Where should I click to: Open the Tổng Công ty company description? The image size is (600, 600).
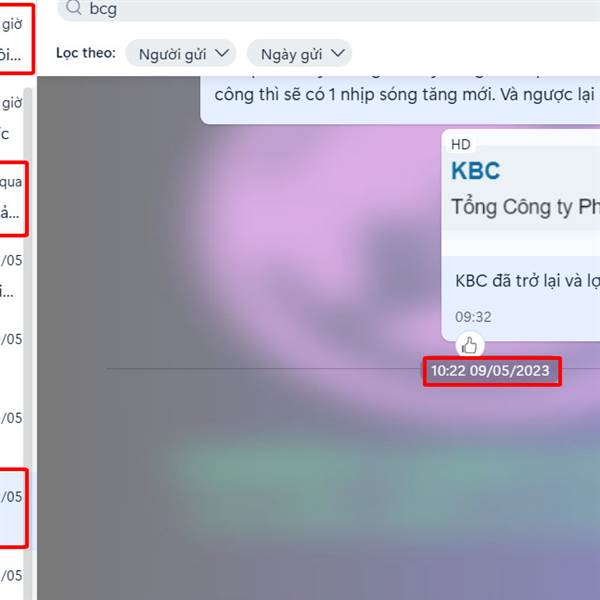click(525, 207)
